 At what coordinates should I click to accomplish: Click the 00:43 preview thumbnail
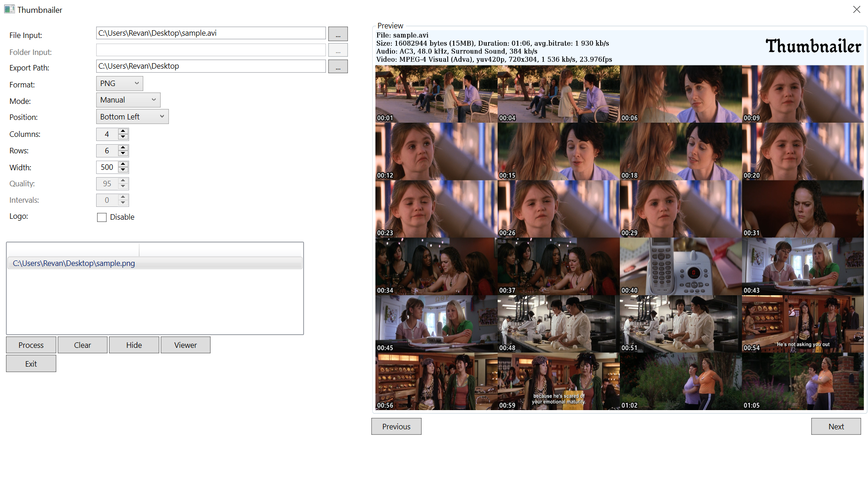(803, 266)
